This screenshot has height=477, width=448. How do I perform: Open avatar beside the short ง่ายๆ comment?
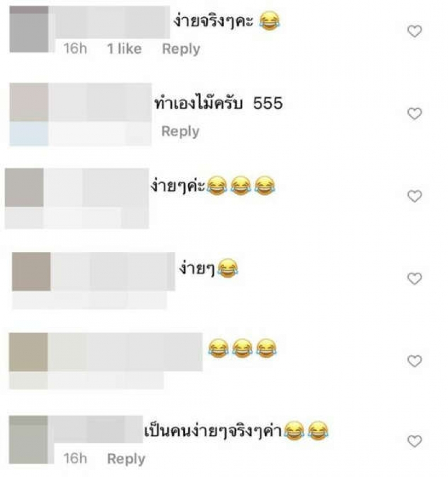click(31, 272)
